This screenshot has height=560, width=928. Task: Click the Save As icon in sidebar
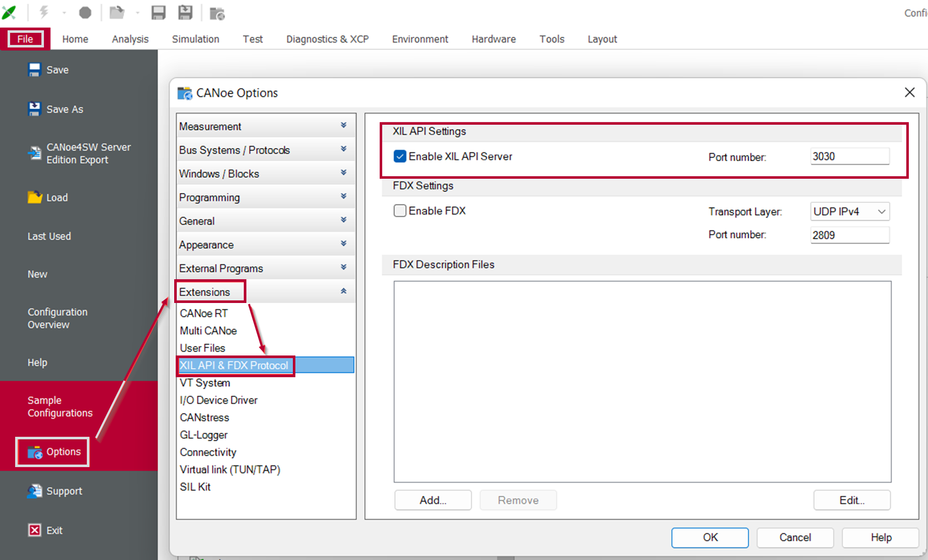[x=34, y=109]
